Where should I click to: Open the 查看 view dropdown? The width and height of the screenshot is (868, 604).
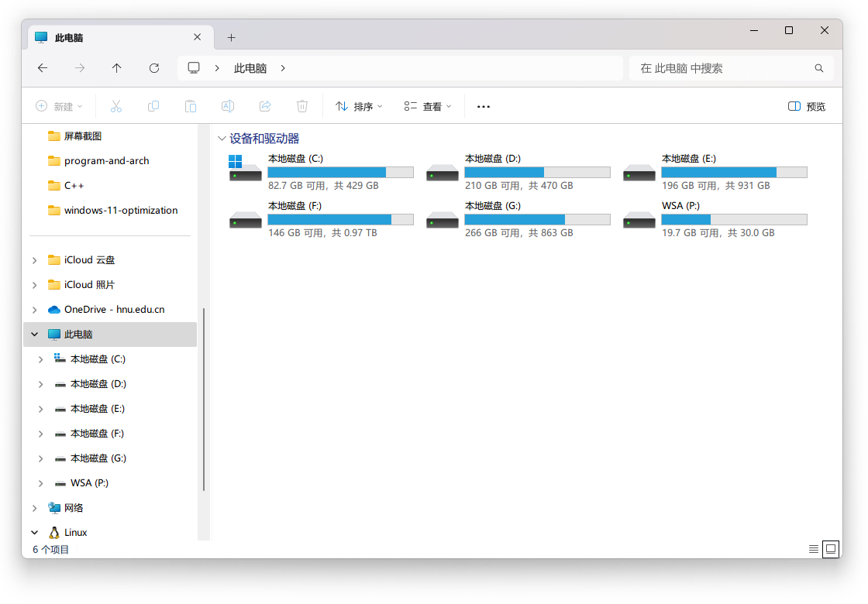click(x=427, y=106)
